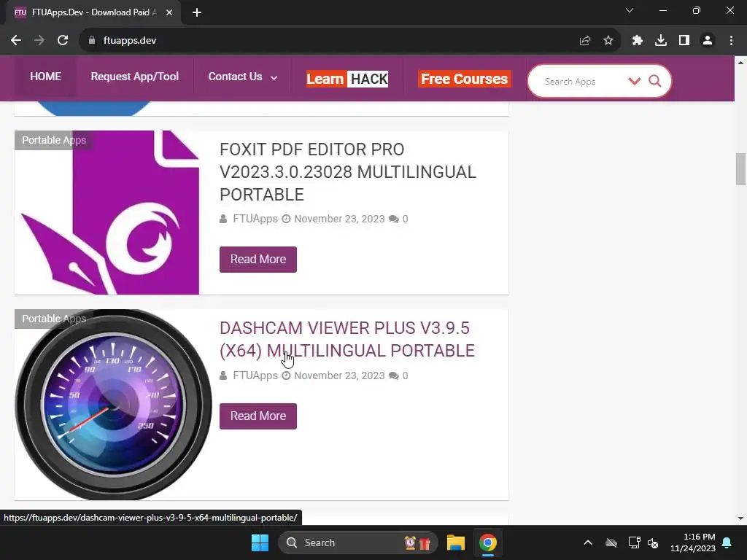The image size is (747, 560).
Task: Expand the Contact Us menu arrow
Action: 274,77
